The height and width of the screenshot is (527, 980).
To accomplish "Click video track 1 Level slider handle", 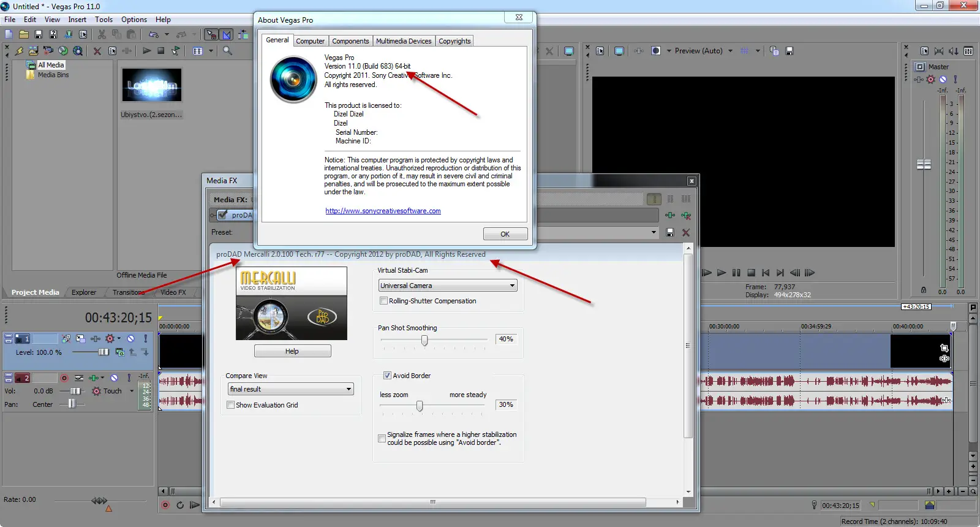I will tap(104, 352).
